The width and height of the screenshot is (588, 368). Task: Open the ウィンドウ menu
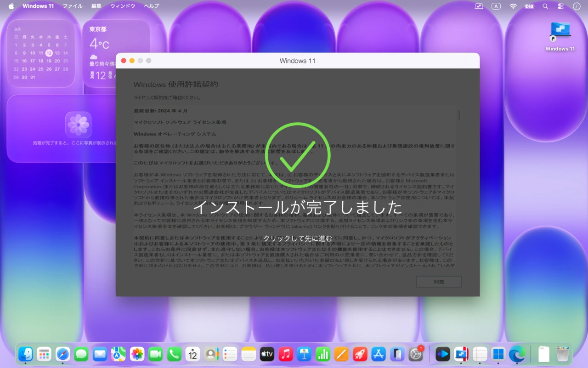[x=122, y=6]
